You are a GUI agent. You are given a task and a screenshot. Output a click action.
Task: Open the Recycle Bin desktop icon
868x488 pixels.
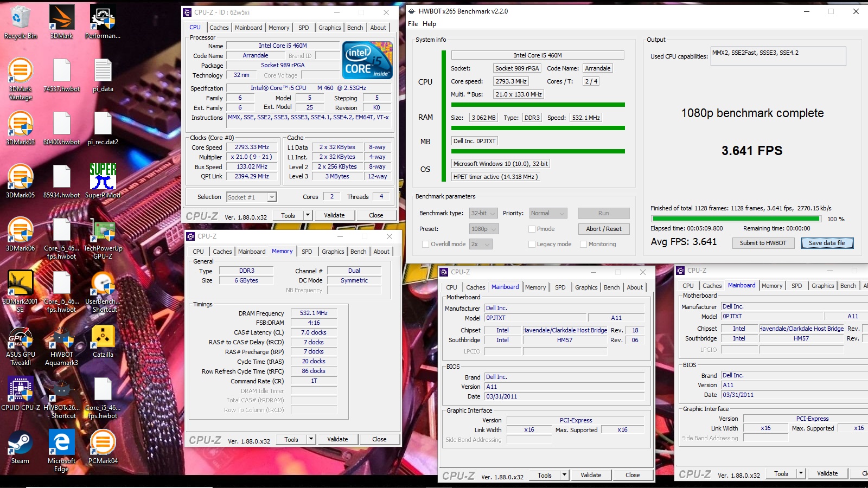[21, 22]
